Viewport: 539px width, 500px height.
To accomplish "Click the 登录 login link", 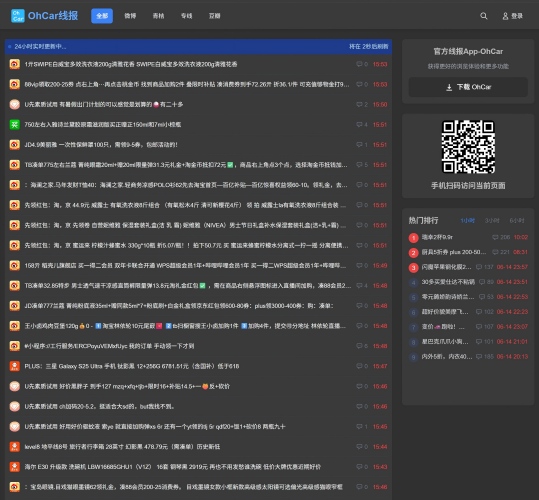I will pyautogui.click(x=517, y=16).
